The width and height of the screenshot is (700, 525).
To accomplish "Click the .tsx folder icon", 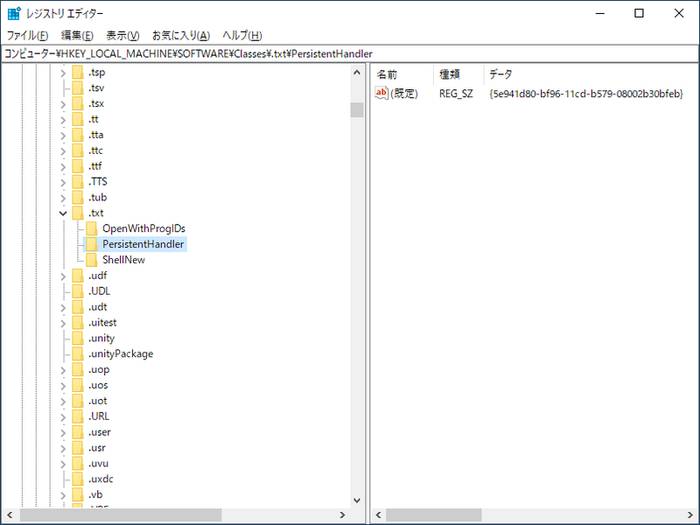I will [x=78, y=104].
